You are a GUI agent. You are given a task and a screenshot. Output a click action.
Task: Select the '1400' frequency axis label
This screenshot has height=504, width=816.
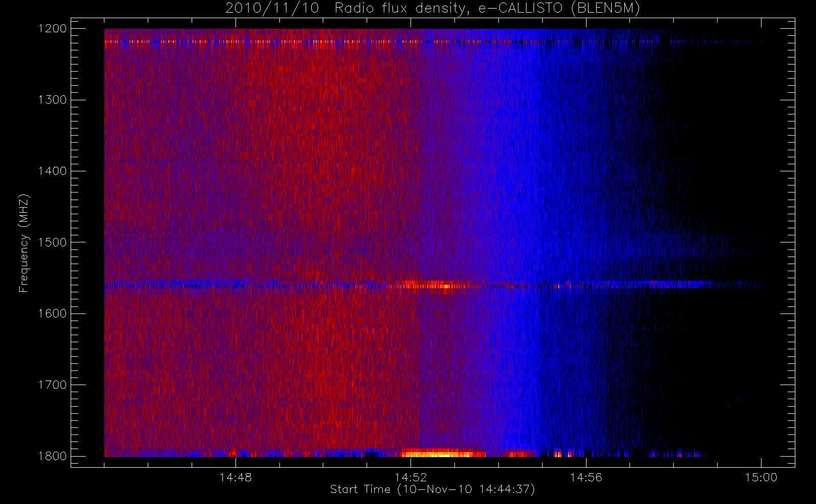tap(52, 171)
